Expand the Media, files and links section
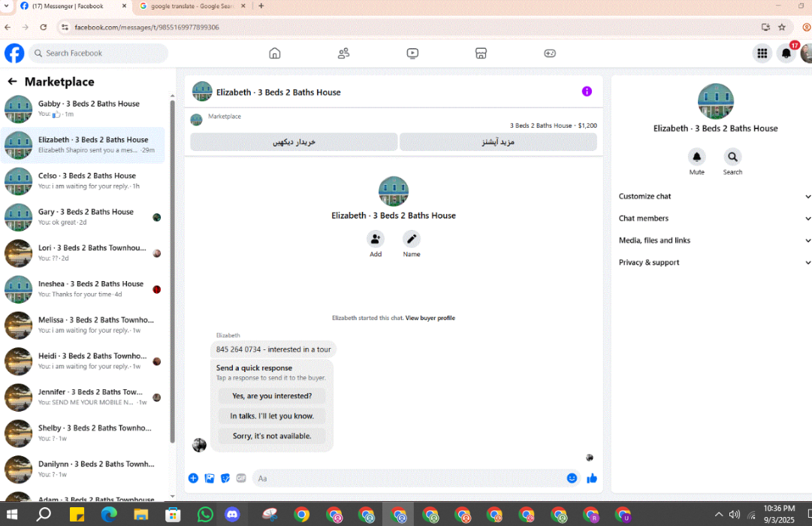812x526 pixels. point(714,240)
